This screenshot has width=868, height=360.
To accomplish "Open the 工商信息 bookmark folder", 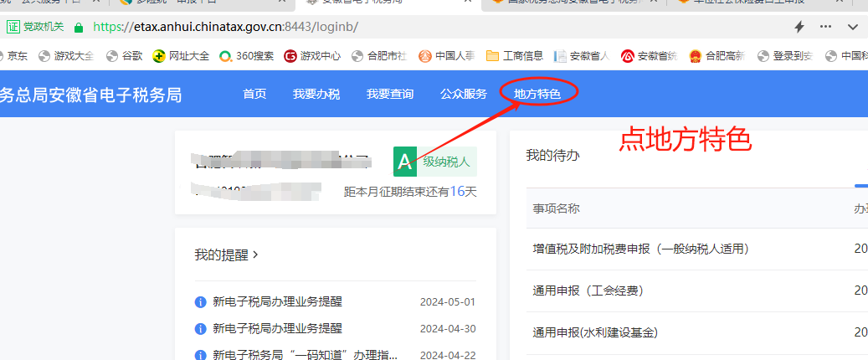I will pyautogui.click(x=515, y=56).
